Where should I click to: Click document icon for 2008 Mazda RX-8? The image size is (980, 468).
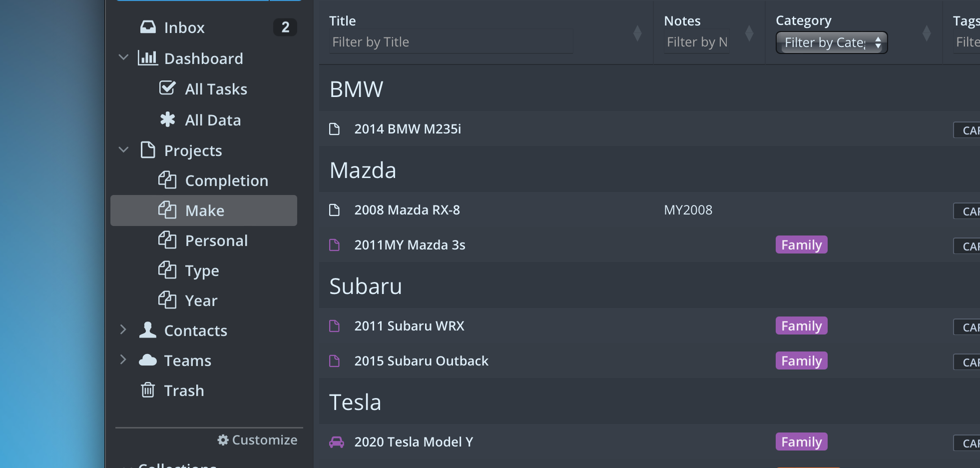[335, 210]
